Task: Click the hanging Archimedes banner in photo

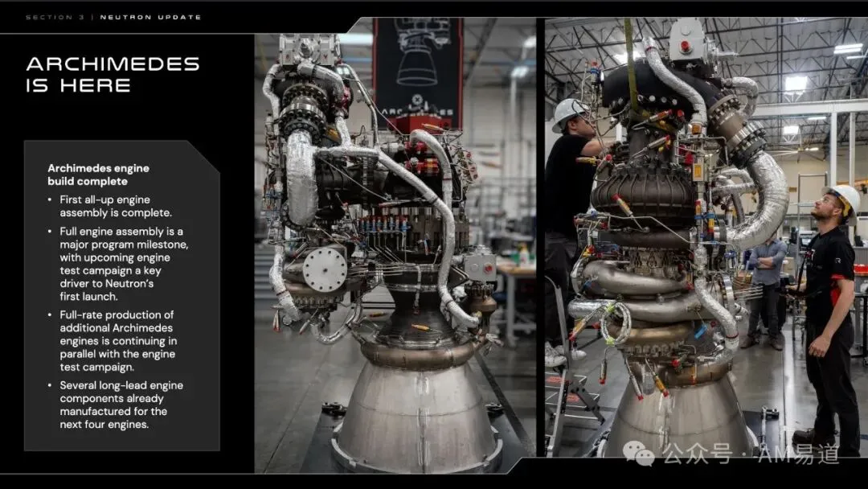Action: (418, 72)
